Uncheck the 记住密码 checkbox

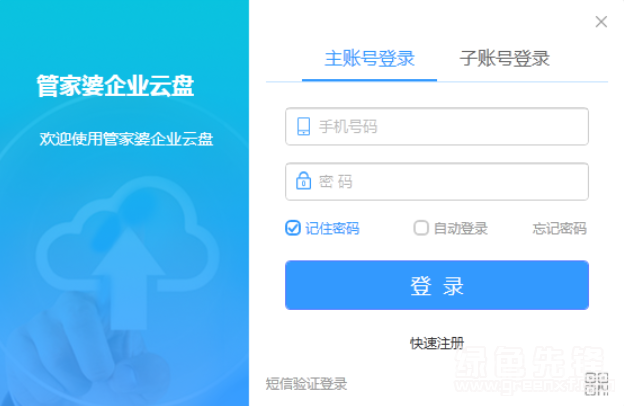293,228
